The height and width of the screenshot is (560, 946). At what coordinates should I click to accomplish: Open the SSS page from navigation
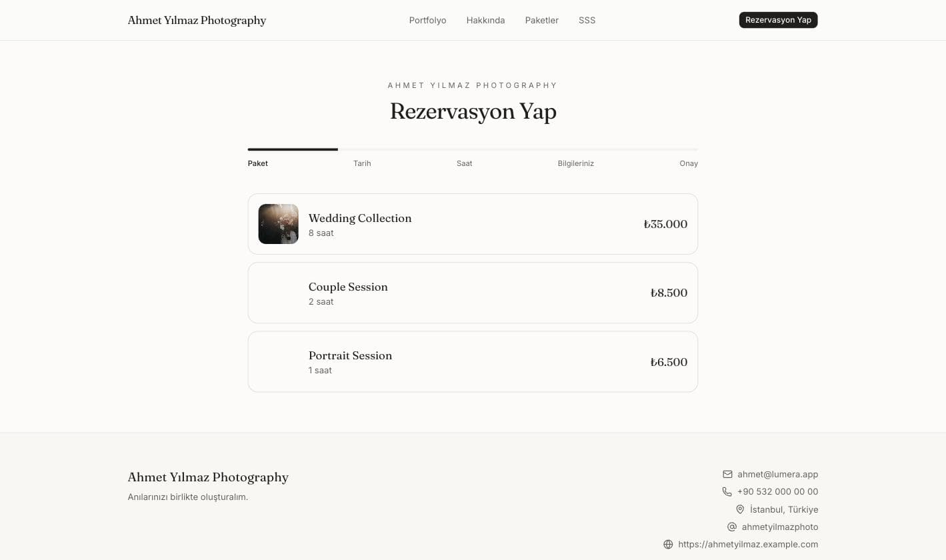tap(587, 20)
